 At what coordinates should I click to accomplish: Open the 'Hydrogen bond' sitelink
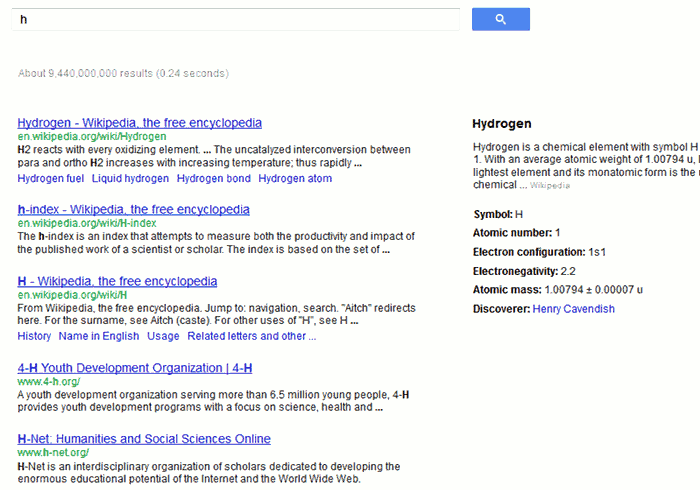213,179
